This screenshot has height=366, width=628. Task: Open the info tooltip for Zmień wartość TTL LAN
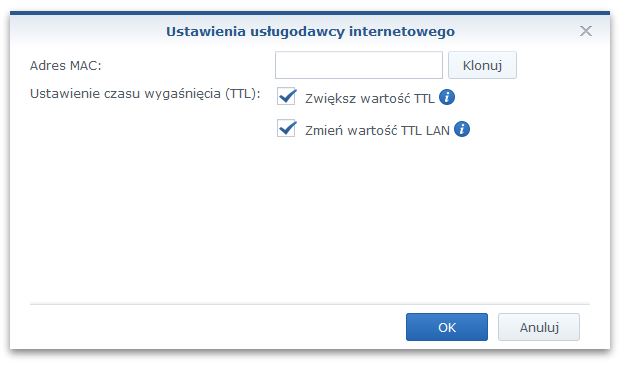(x=462, y=129)
